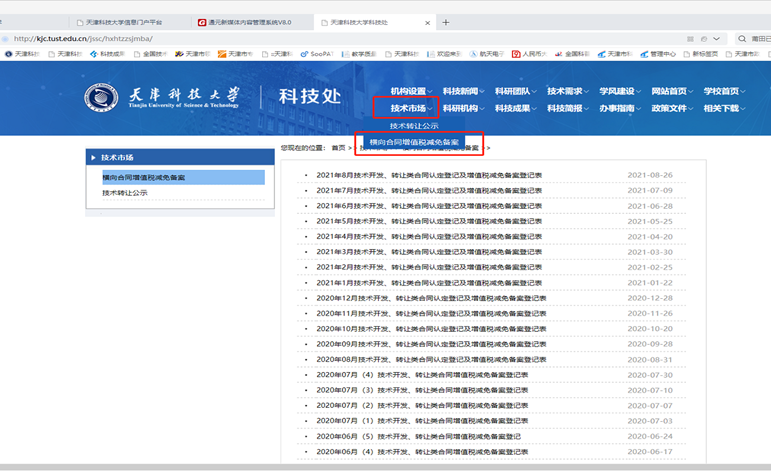Open a new browser tab with the plus button
The height and width of the screenshot is (473, 771).
(445, 21)
